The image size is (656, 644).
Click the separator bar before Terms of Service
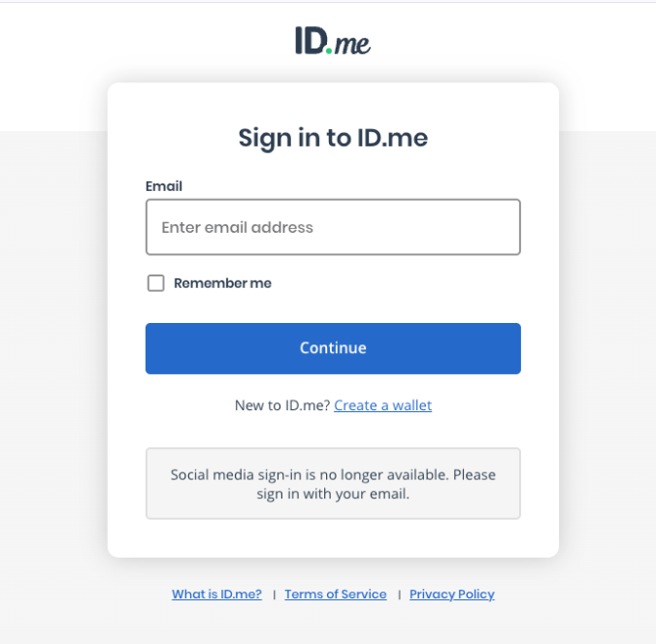(x=274, y=594)
